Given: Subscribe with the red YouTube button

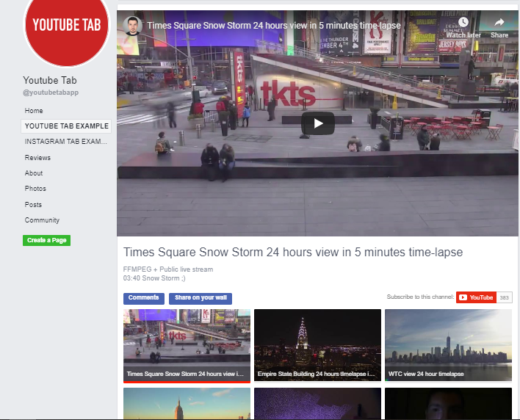Looking at the screenshot, I should (476, 297).
